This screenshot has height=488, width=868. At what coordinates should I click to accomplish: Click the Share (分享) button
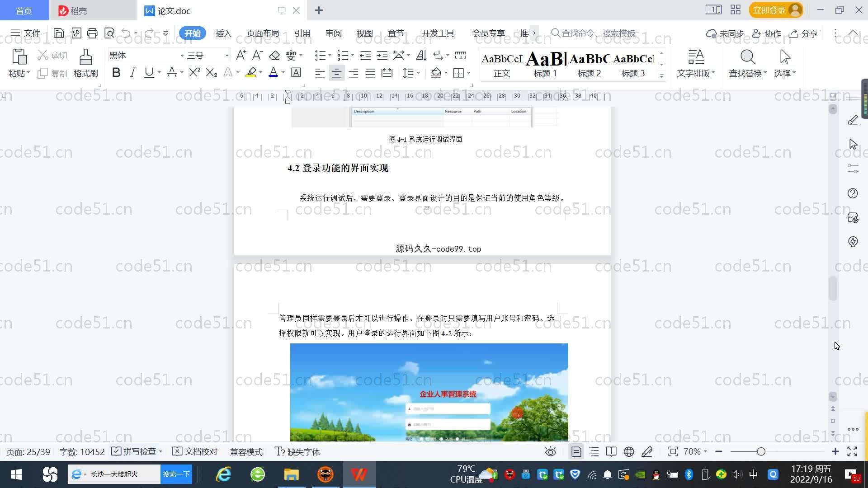(x=803, y=33)
